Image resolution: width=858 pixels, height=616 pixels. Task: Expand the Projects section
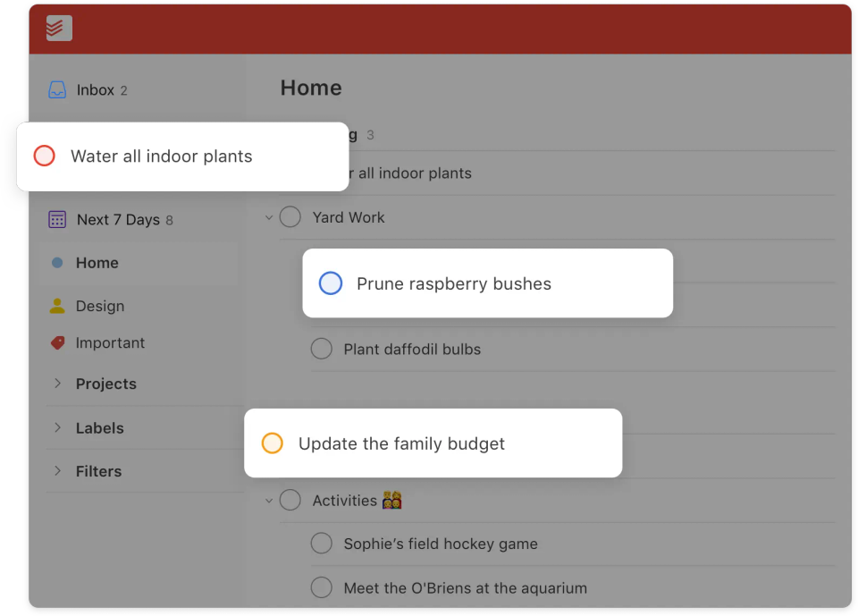tap(57, 384)
